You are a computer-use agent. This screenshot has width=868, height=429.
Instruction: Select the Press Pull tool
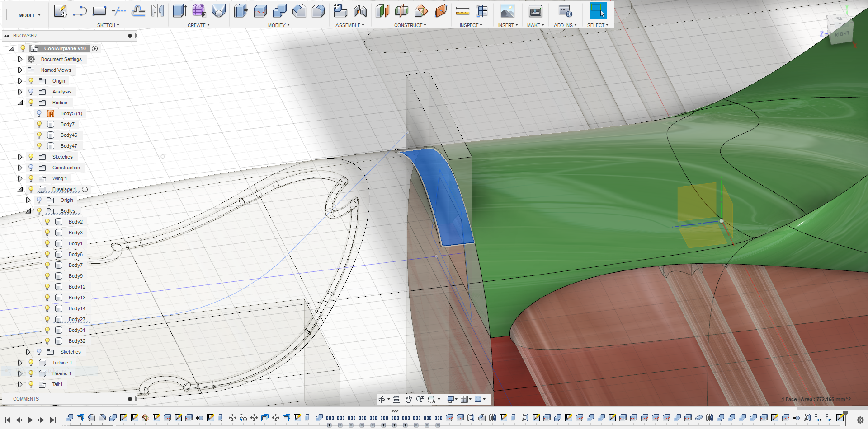coord(241,11)
